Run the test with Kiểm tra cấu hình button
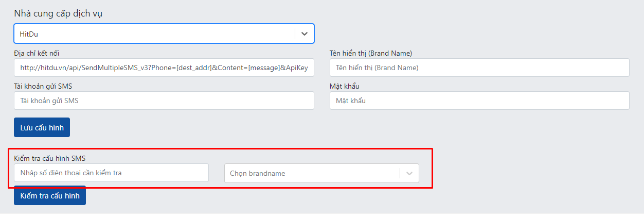Screen dimensions: 644x217 [50, 195]
